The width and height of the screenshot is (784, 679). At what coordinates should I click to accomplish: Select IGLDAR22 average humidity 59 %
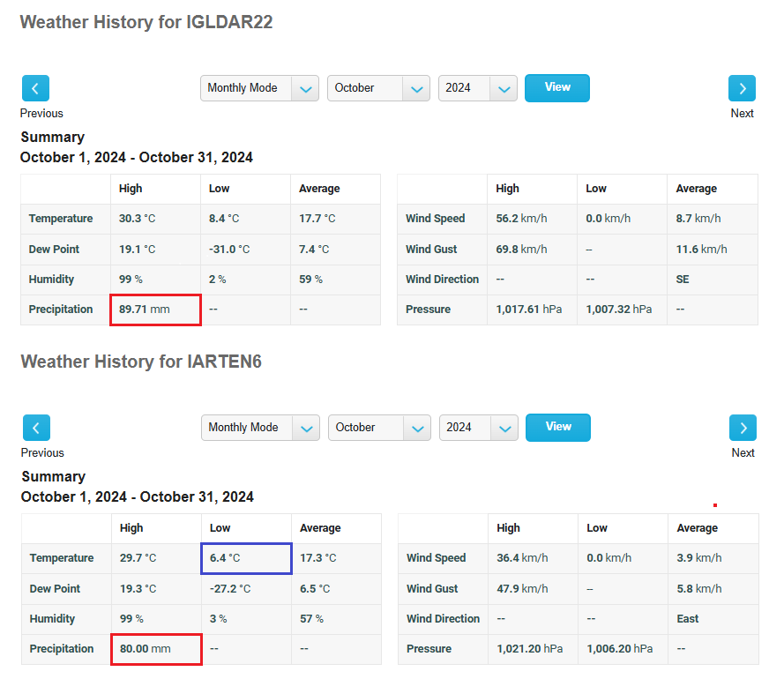[310, 280]
